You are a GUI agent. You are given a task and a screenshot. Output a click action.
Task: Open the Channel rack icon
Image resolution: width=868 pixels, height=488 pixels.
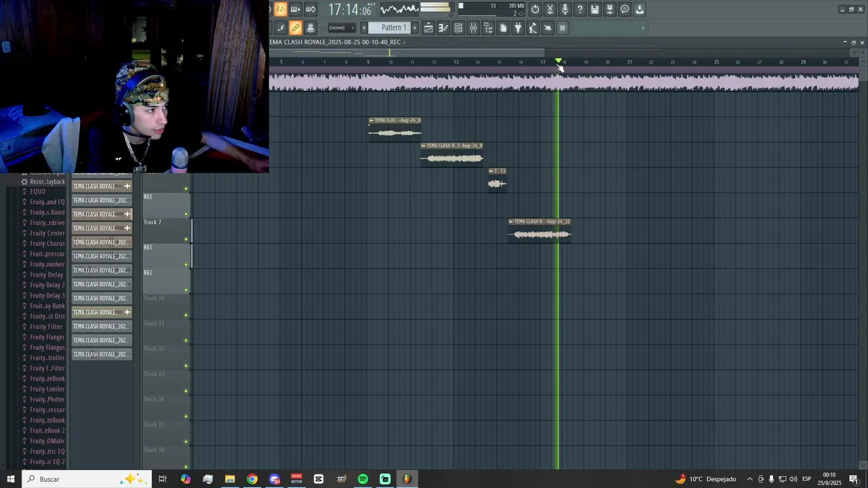click(458, 28)
